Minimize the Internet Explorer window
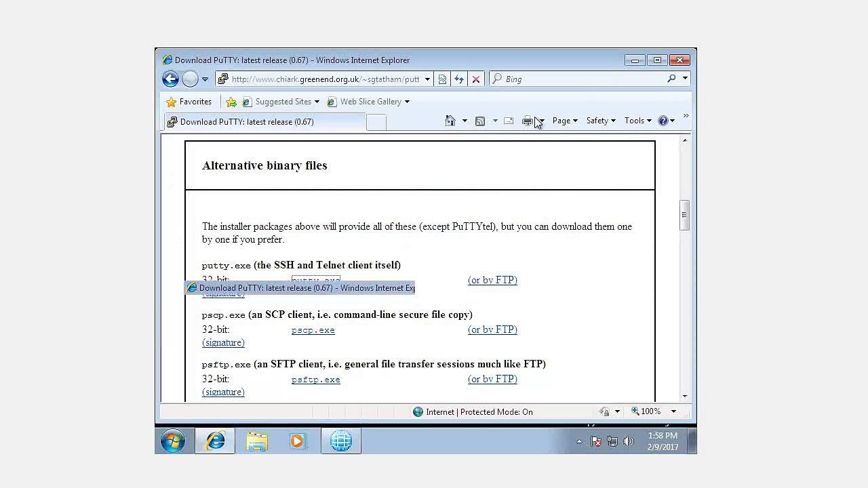Screen dimensions: 868x488 635,60
